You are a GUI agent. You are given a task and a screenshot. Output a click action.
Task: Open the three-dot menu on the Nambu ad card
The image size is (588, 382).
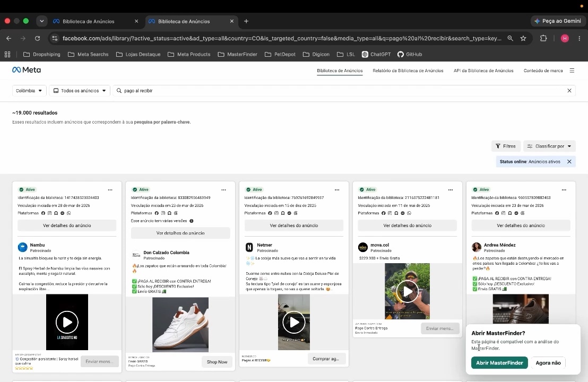pyautogui.click(x=110, y=190)
